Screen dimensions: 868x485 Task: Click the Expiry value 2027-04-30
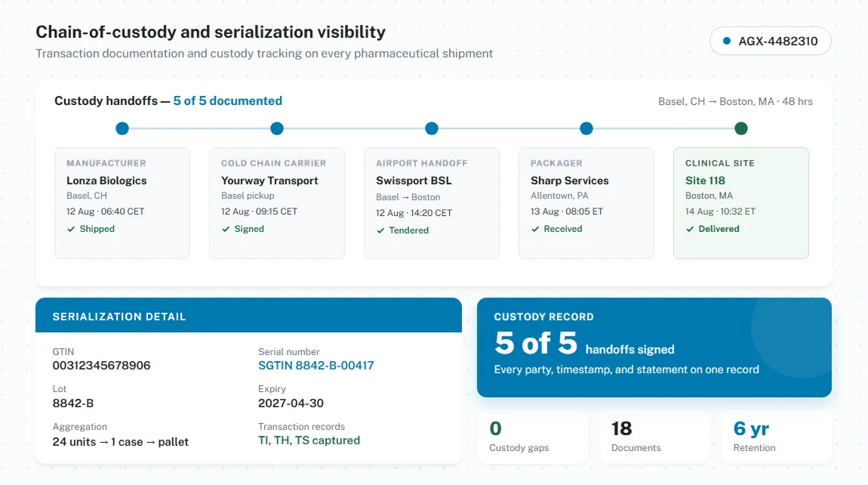click(x=291, y=403)
